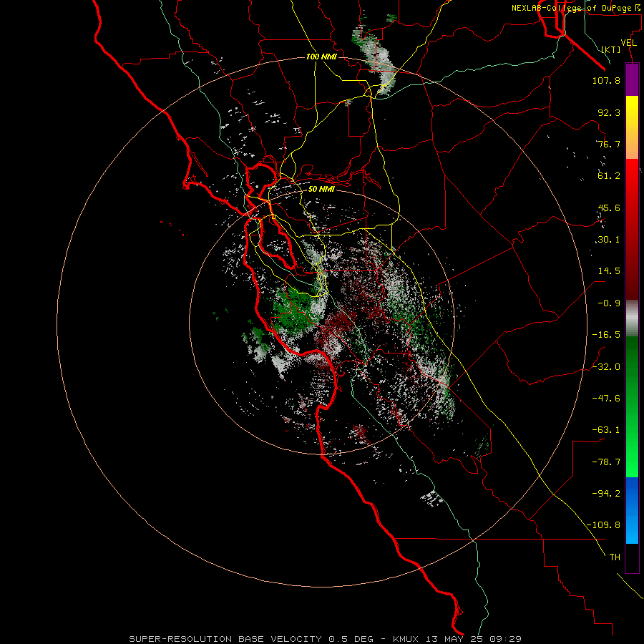Click the 107.8 legend value
Screen dimensions: 644x644
coord(606,80)
